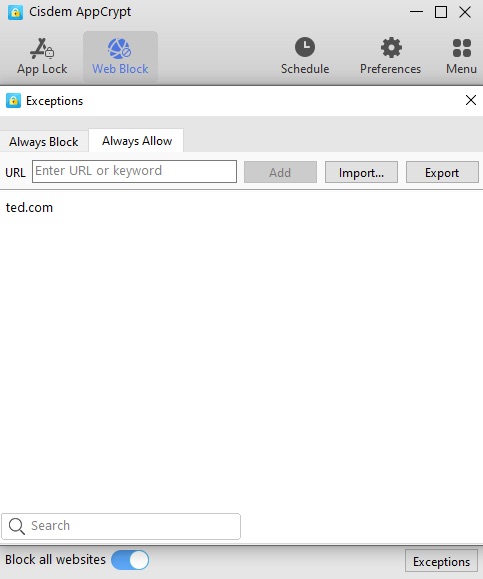Switch to the Always Block tab
The height and width of the screenshot is (579, 483).
pyautogui.click(x=44, y=141)
